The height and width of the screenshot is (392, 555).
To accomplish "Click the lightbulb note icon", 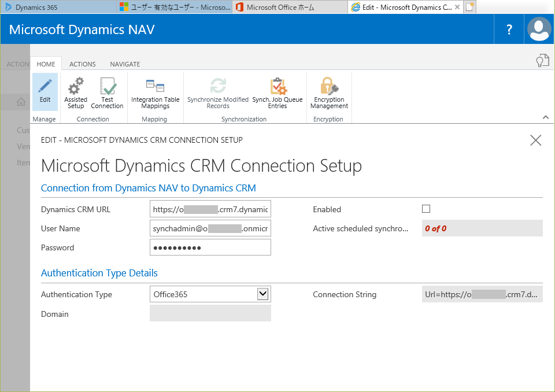I will click(x=542, y=61).
